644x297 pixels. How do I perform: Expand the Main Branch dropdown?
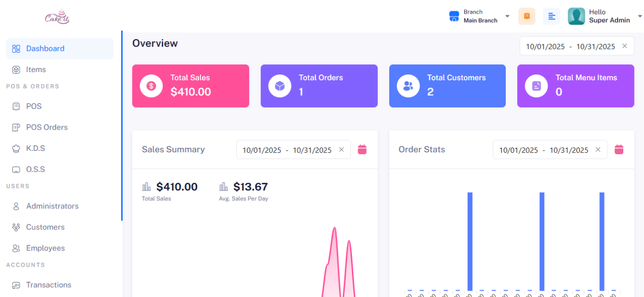point(507,16)
